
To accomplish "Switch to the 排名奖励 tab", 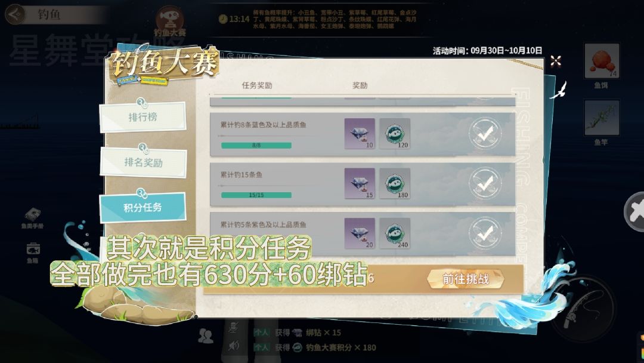I will click(x=143, y=162).
